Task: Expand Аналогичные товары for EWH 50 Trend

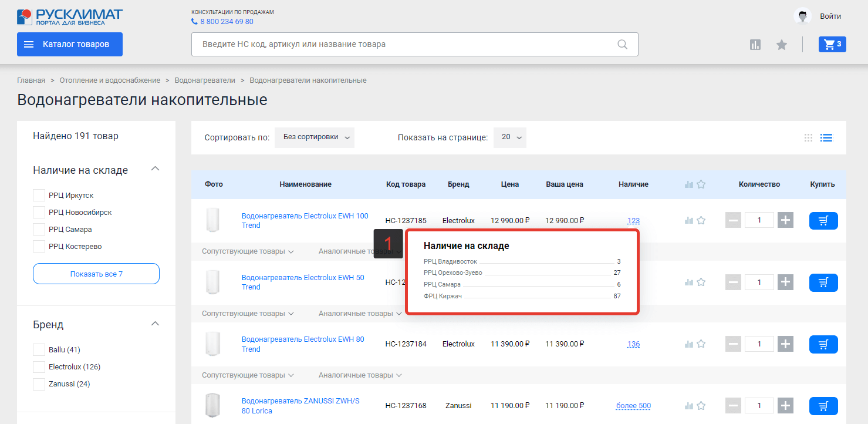Action: point(360,314)
